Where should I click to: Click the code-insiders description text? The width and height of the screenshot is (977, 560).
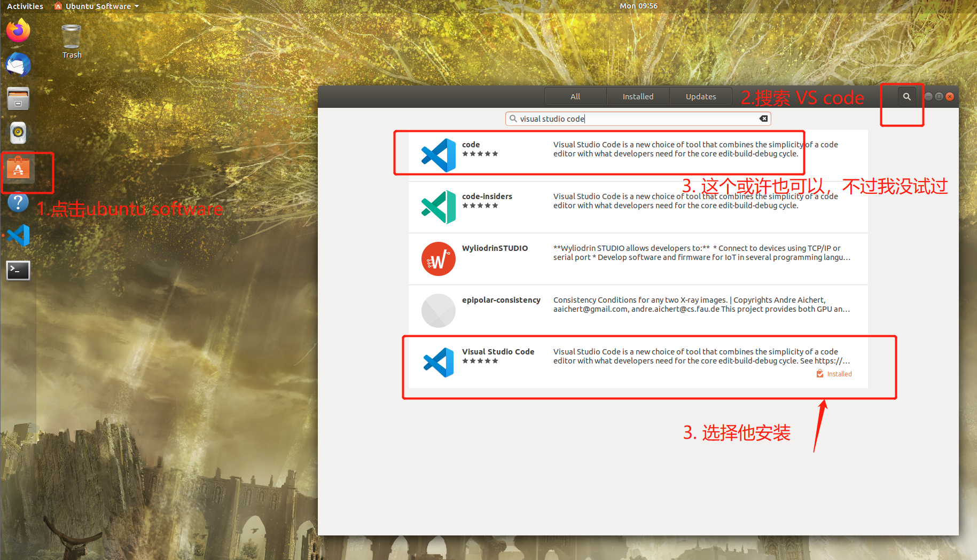[x=695, y=201]
